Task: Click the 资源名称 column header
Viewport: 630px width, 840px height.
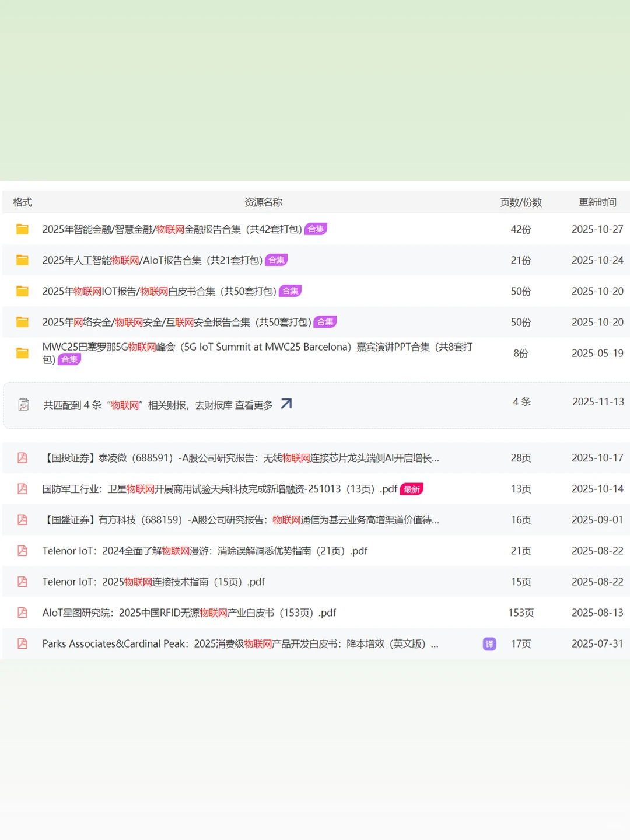Action: [x=263, y=202]
